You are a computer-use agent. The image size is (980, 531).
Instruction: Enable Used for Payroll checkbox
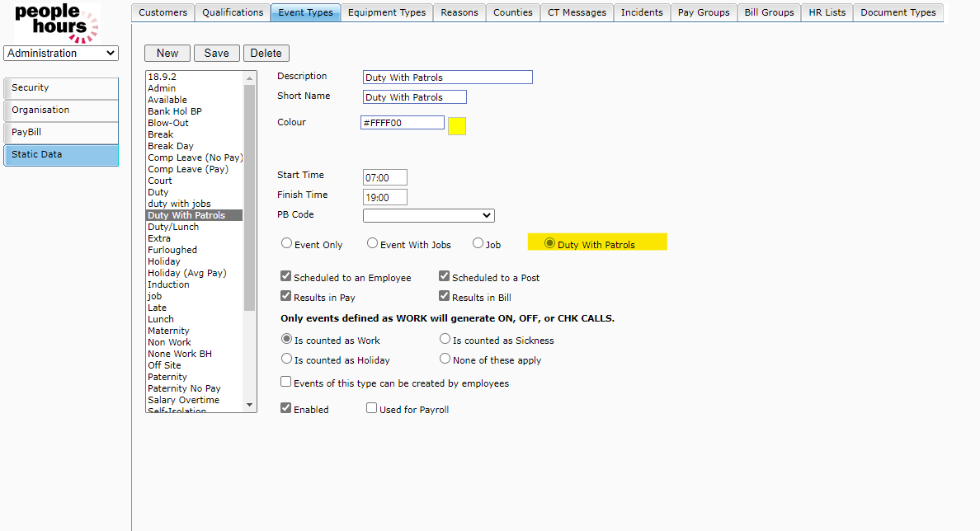point(372,409)
